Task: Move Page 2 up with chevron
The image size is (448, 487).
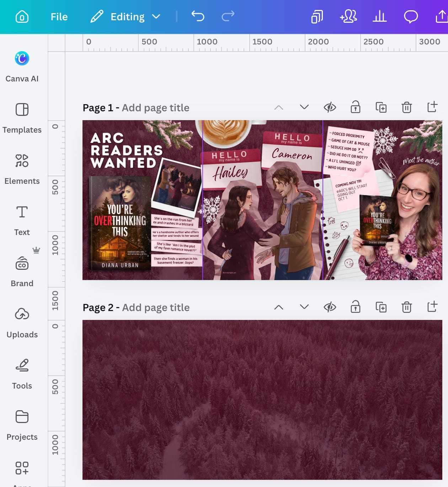Action: coord(279,307)
